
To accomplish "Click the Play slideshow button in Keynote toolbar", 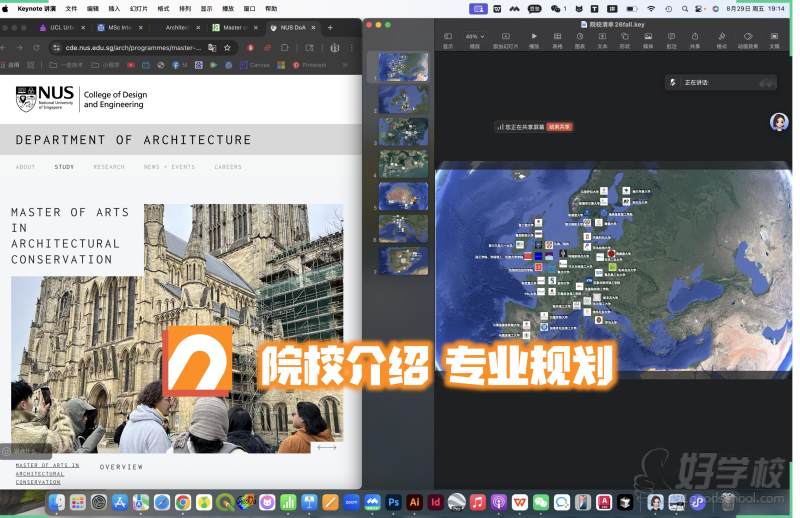I will coord(533,37).
